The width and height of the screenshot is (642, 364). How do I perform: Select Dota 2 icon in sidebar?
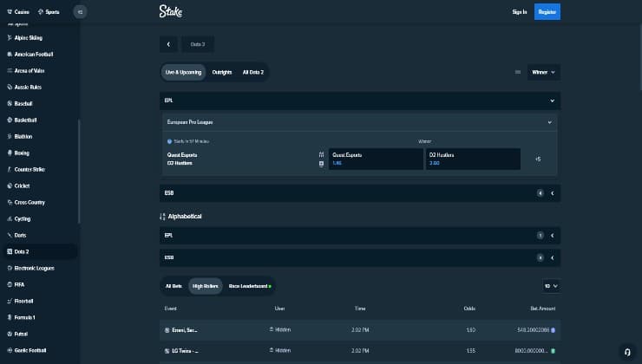click(x=10, y=251)
